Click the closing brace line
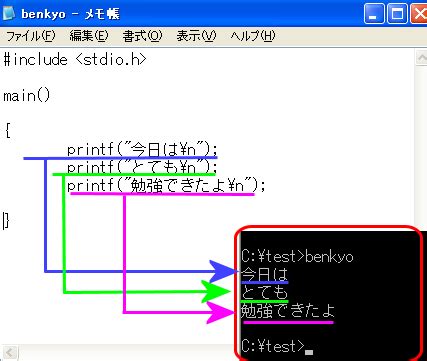This screenshot has width=427, height=361. [x=6, y=221]
